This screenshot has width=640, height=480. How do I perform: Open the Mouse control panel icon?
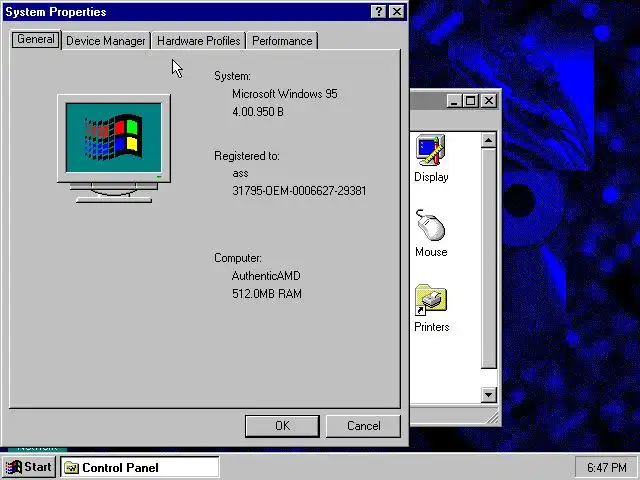(430, 225)
